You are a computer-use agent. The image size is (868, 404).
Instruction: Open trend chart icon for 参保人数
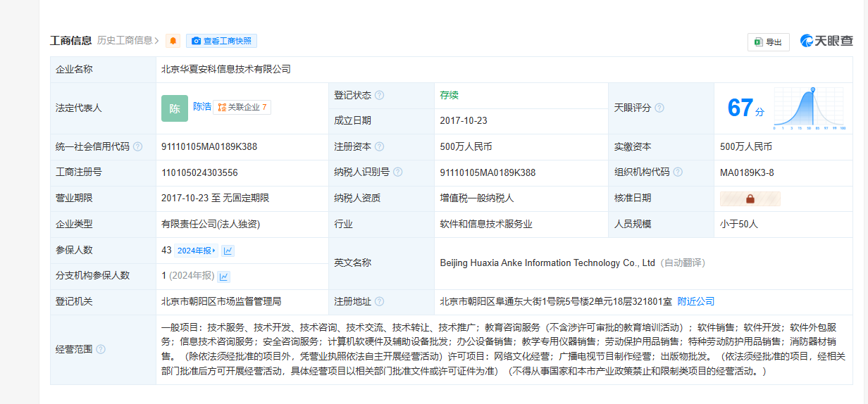[228, 251]
